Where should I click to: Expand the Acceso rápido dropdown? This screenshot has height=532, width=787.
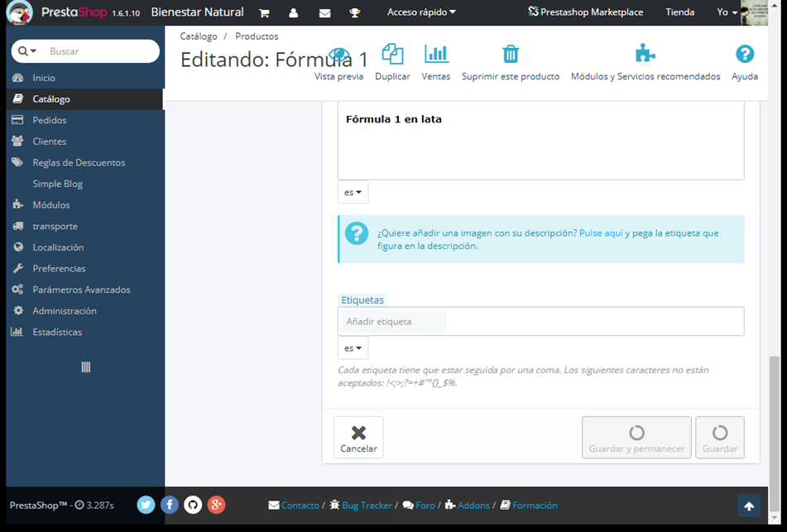click(x=421, y=12)
